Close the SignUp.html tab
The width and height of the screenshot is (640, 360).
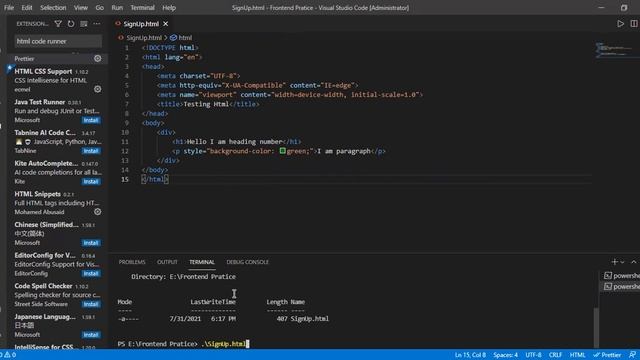[166, 24]
